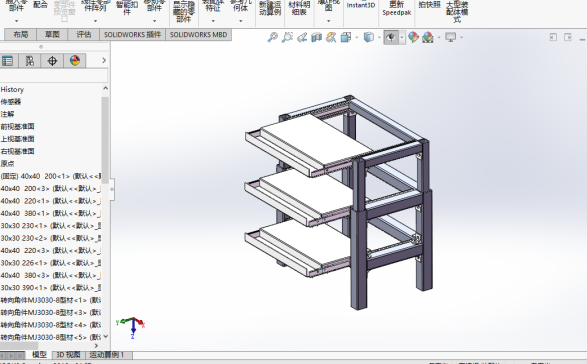Select 注解 in the feature tree
587x364 pixels.
point(7,114)
